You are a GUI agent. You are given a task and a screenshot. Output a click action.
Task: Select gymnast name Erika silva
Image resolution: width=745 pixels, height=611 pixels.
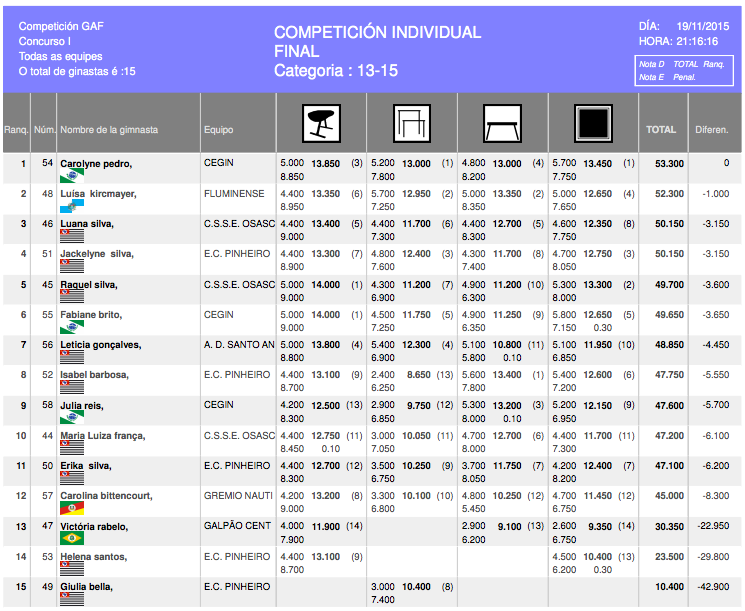(x=86, y=466)
